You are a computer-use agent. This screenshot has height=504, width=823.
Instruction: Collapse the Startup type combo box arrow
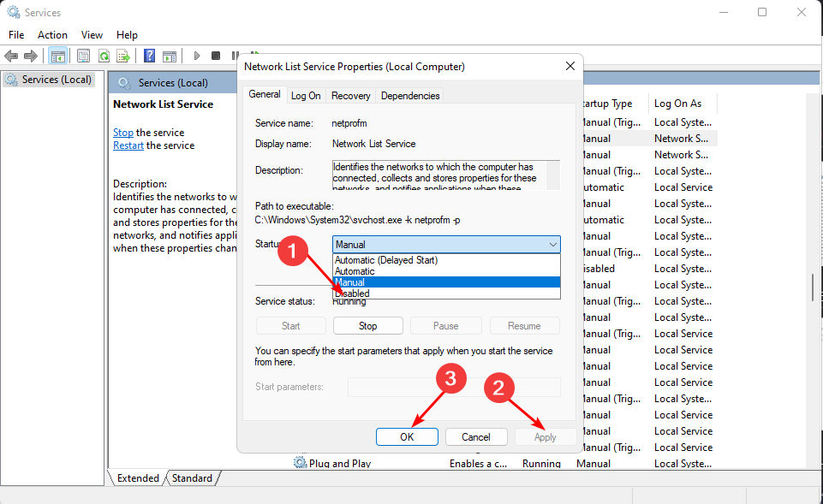pyautogui.click(x=552, y=245)
